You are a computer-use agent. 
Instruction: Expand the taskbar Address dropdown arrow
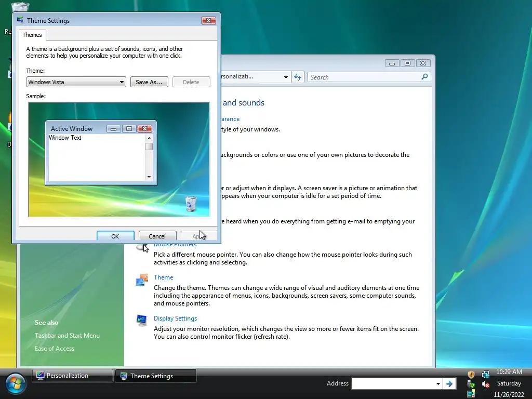(438, 384)
